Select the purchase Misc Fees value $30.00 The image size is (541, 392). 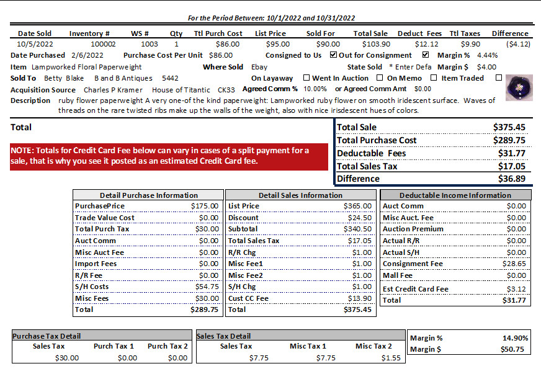click(207, 298)
